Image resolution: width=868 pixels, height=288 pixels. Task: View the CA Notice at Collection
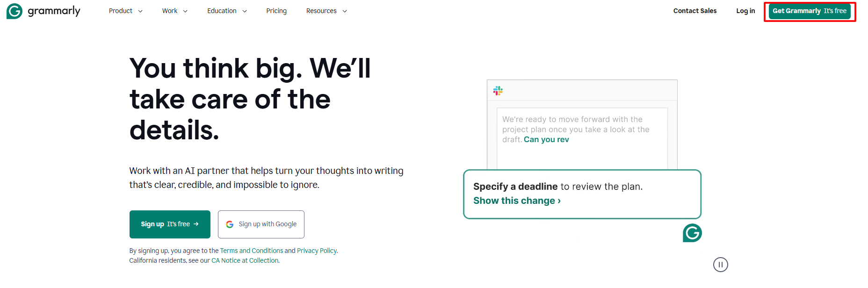(245, 260)
